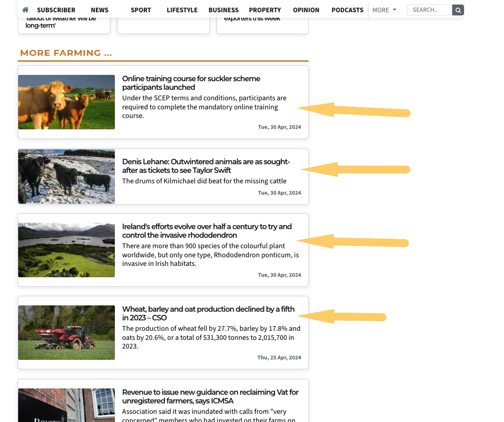Click the search magnifier icon button
Viewport: 504px width, 422px height.
pos(458,10)
